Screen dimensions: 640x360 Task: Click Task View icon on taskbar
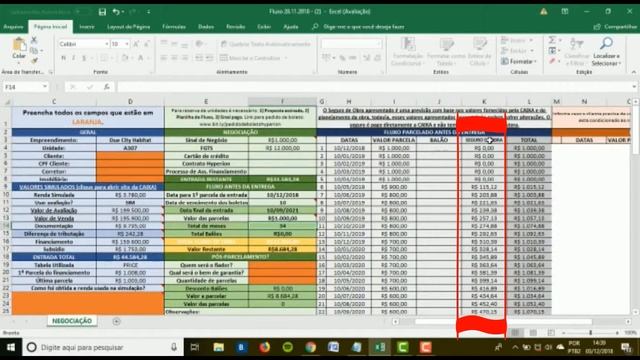195,347
